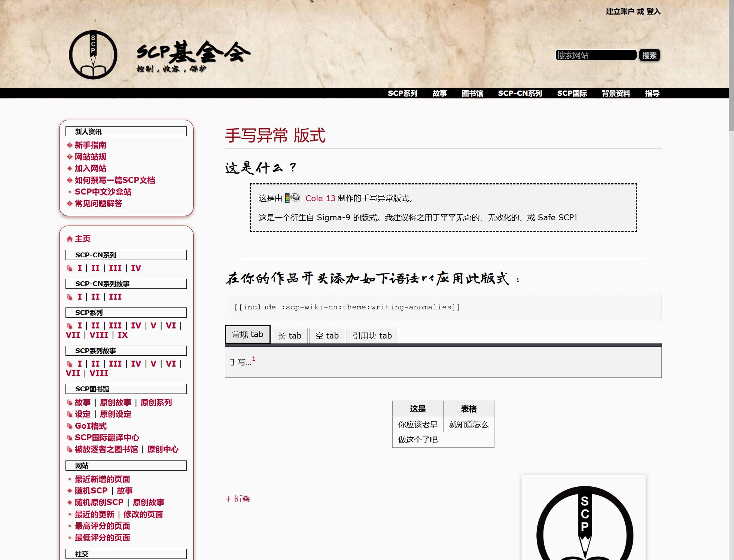Viewport: 734px width, 560px height.
Task: Switch to the 长 tab
Action: click(289, 336)
